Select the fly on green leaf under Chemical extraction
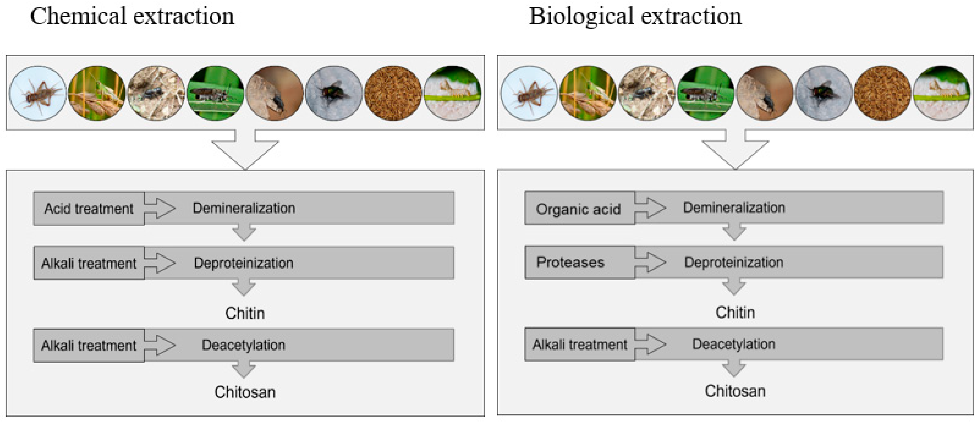980x422 pixels. 215,94
